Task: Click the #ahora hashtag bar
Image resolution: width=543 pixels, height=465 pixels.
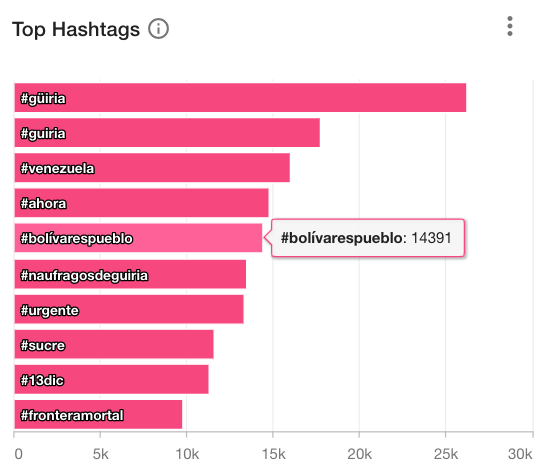Action: click(x=141, y=203)
